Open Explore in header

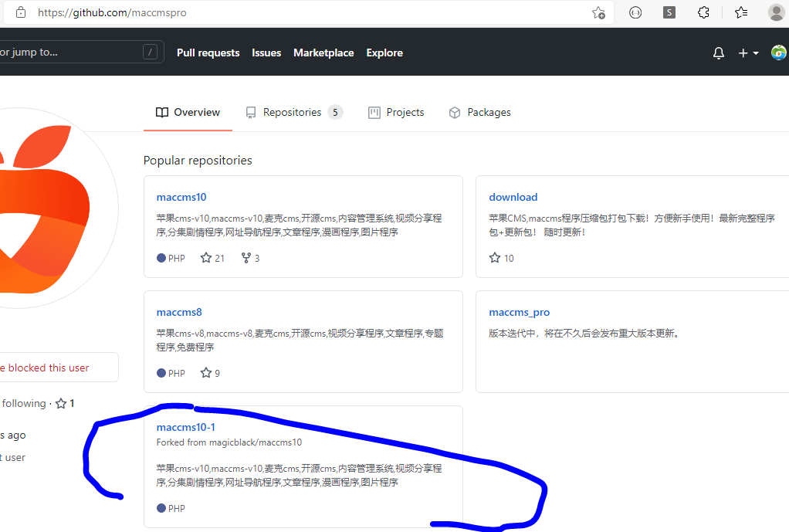pyautogui.click(x=384, y=53)
